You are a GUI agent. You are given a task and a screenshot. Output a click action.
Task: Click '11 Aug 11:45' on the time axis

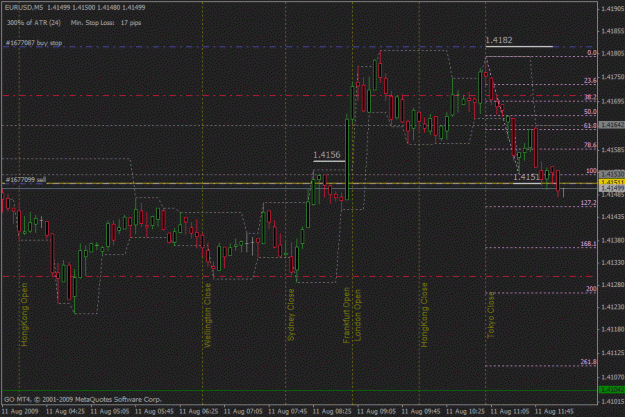(x=554, y=411)
